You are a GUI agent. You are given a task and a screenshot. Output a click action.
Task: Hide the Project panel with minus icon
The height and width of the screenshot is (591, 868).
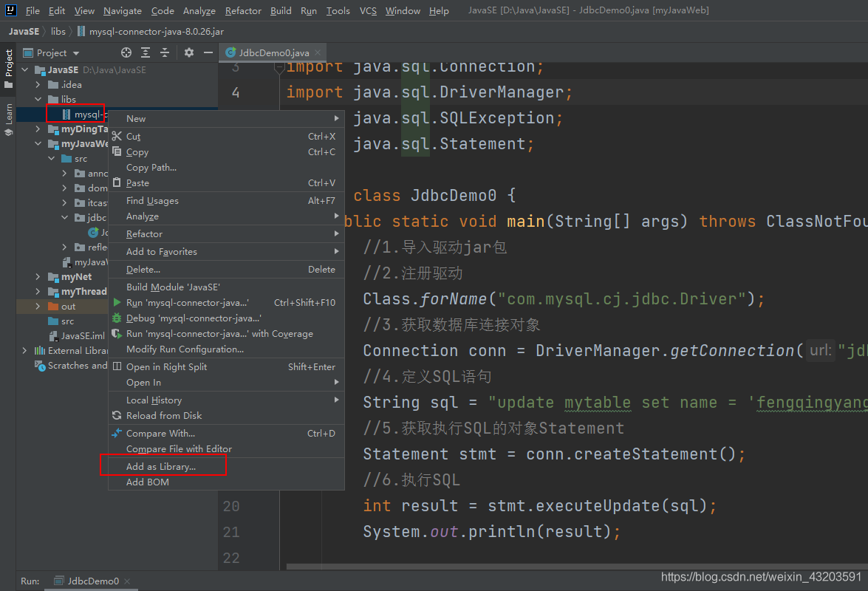pyautogui.click(x=208, y=52)
